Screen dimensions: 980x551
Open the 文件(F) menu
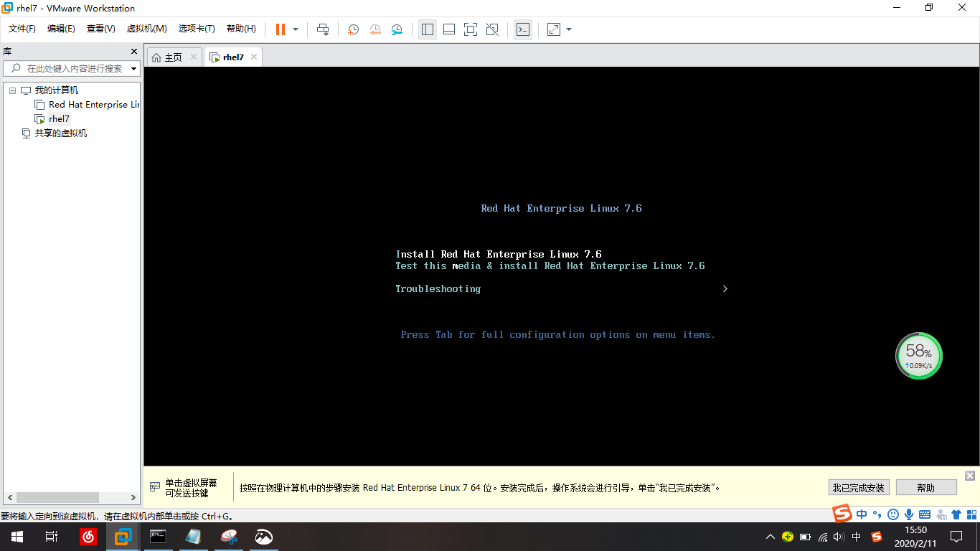pos(22,29)
